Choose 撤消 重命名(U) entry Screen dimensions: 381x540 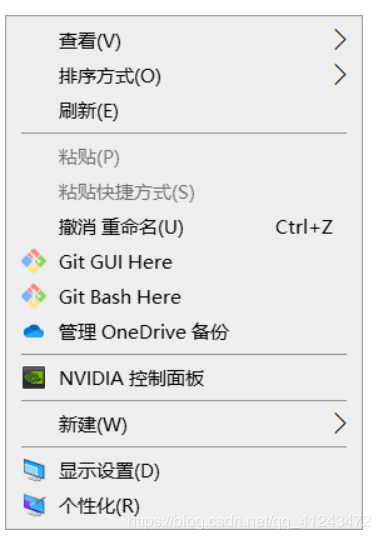(184, 227)
